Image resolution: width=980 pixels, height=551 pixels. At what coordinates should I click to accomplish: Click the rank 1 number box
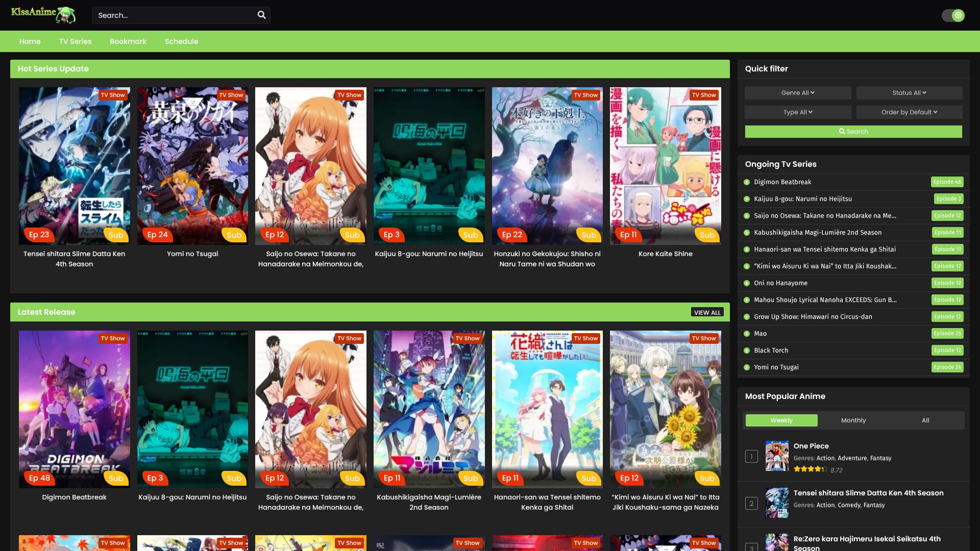click(x=751, y=457)
